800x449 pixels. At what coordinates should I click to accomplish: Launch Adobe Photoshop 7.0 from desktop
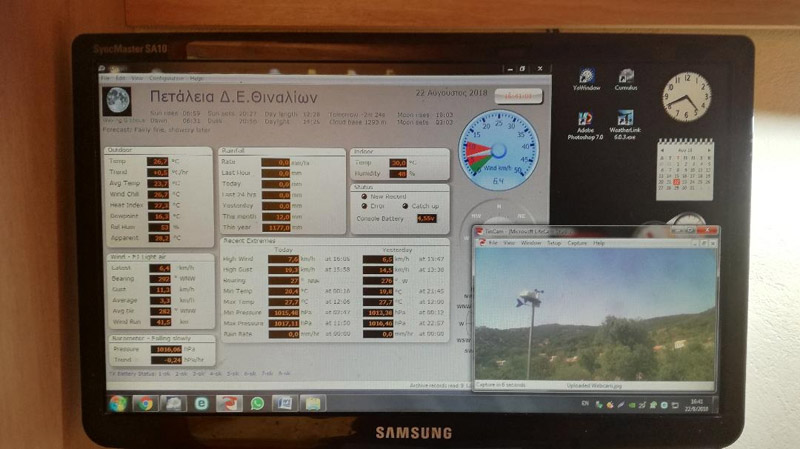click(586, 121)
